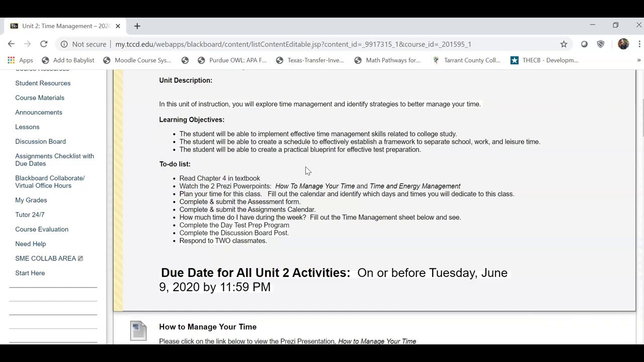Open Chrome menu three dots
Screen dimensions: 644x362
click(x=639, y=44)
